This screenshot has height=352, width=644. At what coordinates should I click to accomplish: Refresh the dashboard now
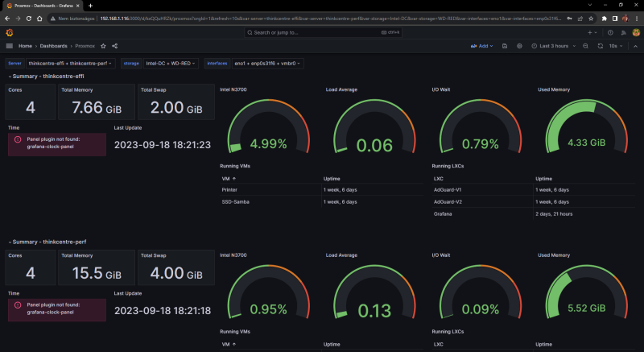click(601, 46)
